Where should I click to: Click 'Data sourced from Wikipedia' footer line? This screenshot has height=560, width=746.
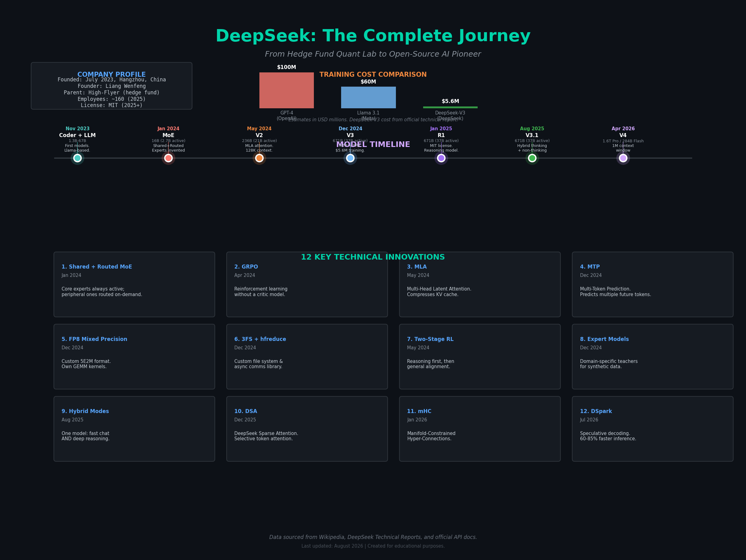point(373,537)
